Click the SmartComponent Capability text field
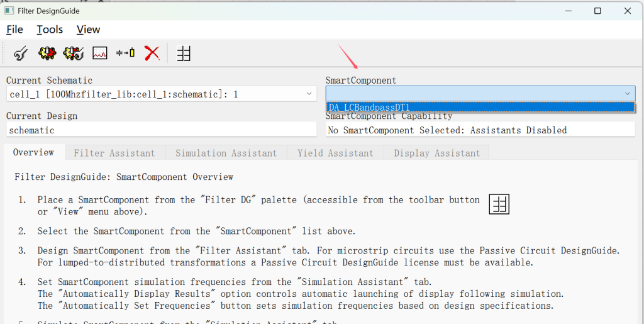Image resolution: width=644 pixels, height=324 pixels. coord(480,130)
